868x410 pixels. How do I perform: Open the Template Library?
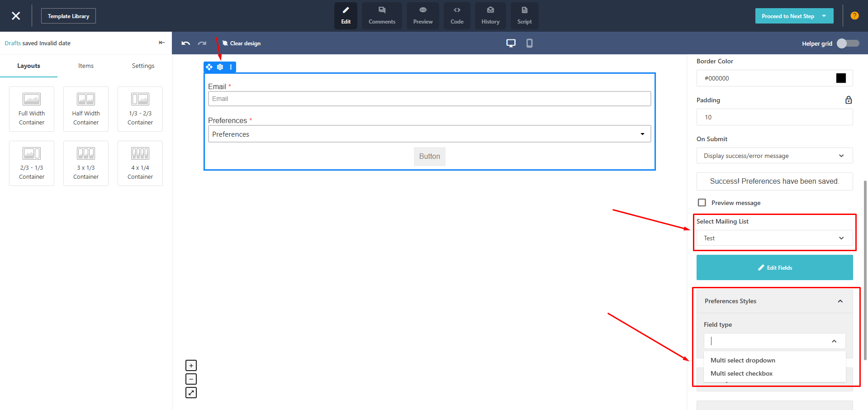(x=68, y=16)
